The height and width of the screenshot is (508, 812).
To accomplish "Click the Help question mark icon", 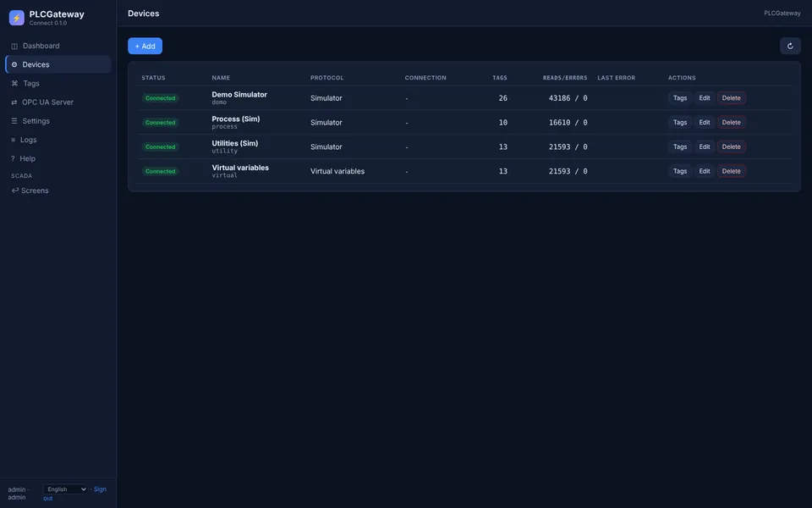I will (13, 158).
